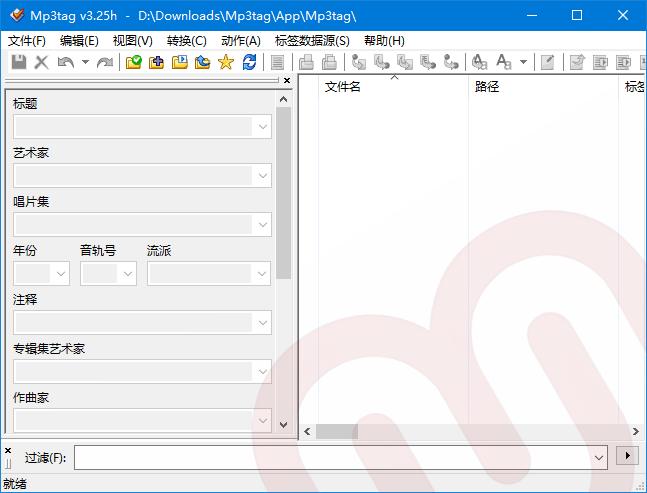The image size is (647, 493).
Task: Click the Redo arrow icon
Action: [105, 62]
